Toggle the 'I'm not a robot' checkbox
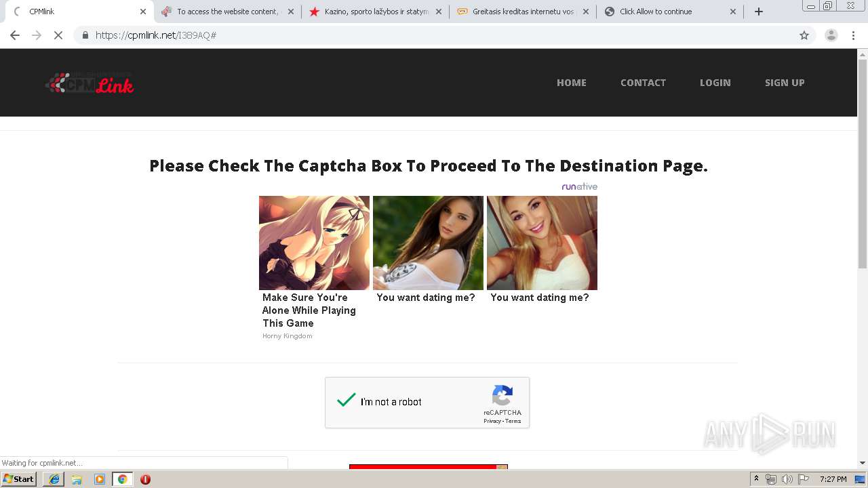868x488 pixels. [347, 401]
